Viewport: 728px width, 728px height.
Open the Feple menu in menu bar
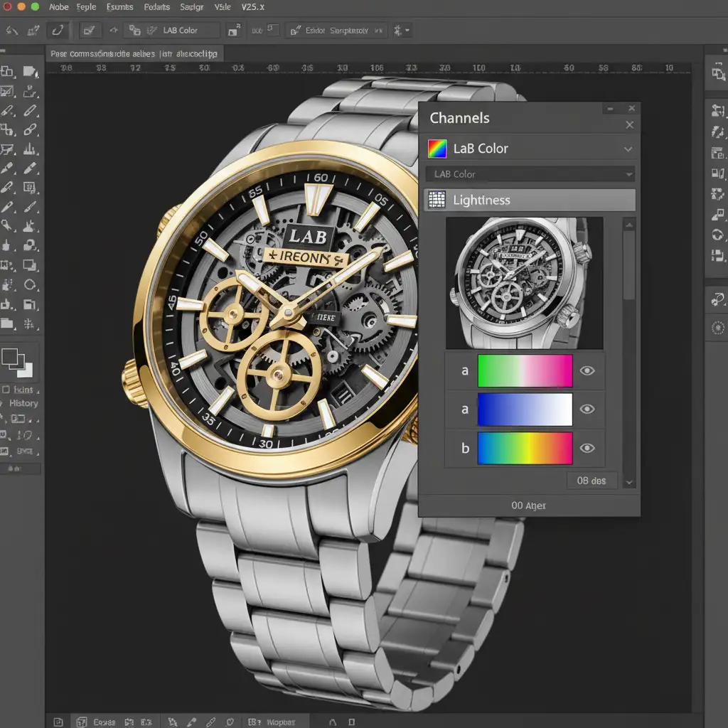tap(85, 7)
